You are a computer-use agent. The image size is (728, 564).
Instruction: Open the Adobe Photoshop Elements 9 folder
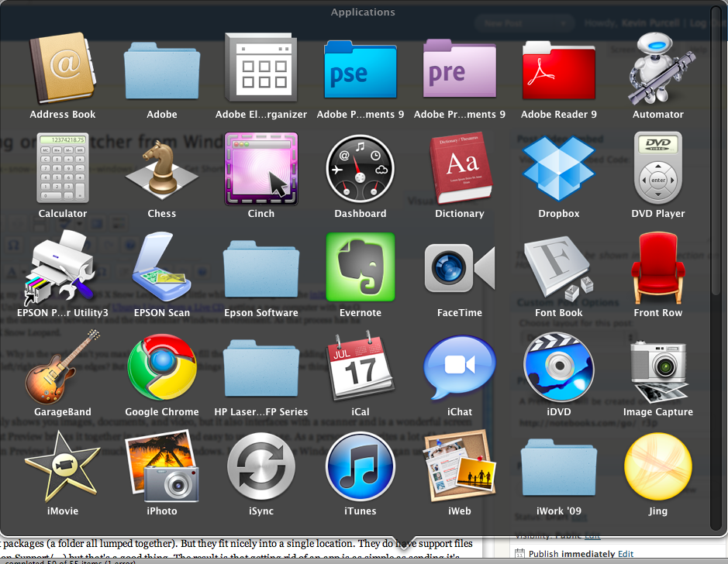(x=361, y=69)
